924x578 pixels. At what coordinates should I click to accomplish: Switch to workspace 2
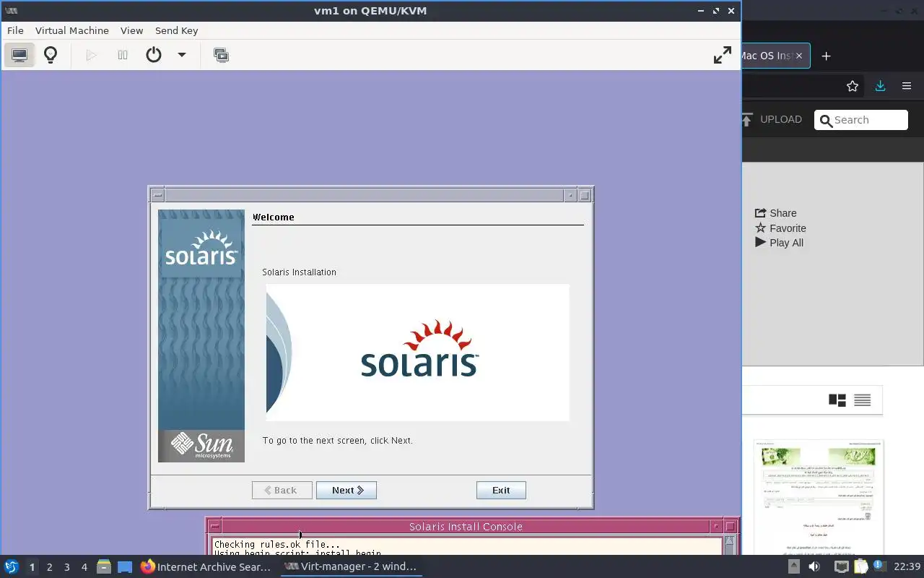click(x=49, y=567)
